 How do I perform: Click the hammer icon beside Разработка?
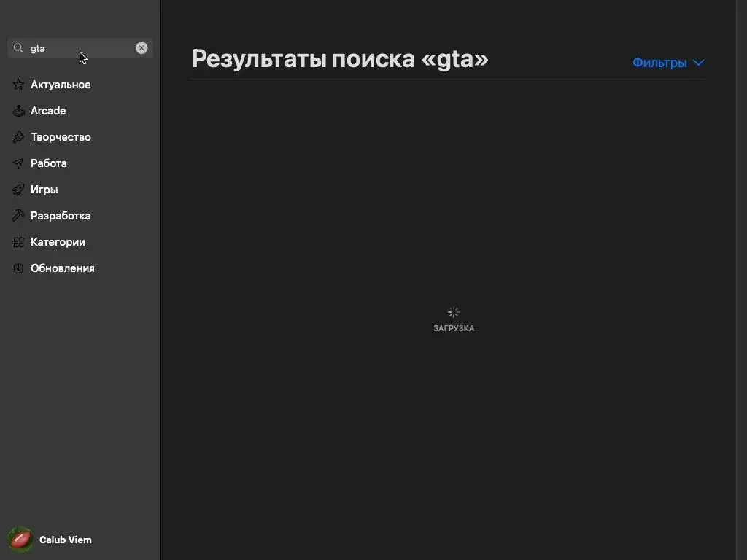(18, 216)
